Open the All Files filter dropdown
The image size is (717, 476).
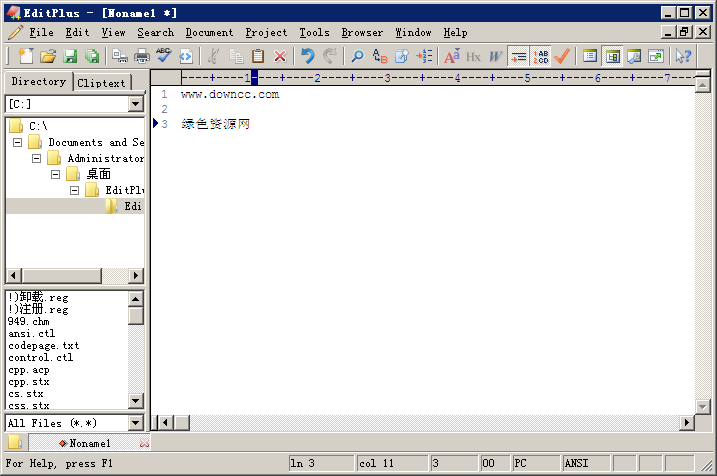click(136, 424)
